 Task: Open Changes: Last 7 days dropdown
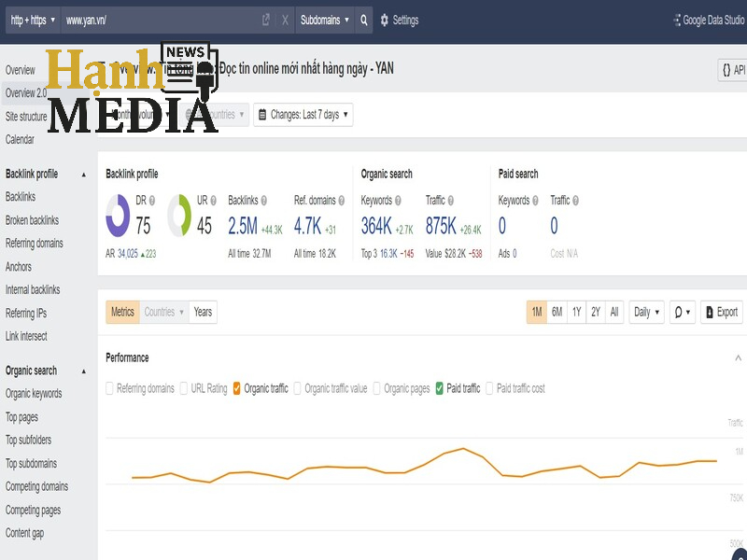coord(303,115)
